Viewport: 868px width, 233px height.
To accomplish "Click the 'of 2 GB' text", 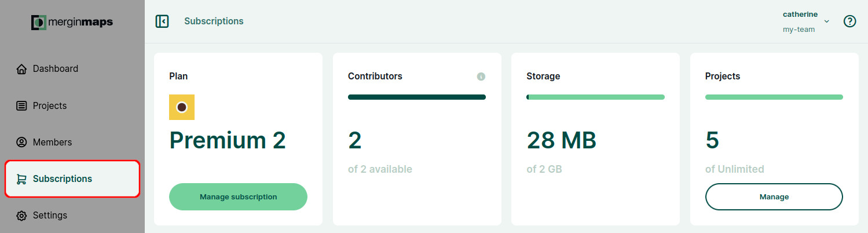I will tap(544, 170).
